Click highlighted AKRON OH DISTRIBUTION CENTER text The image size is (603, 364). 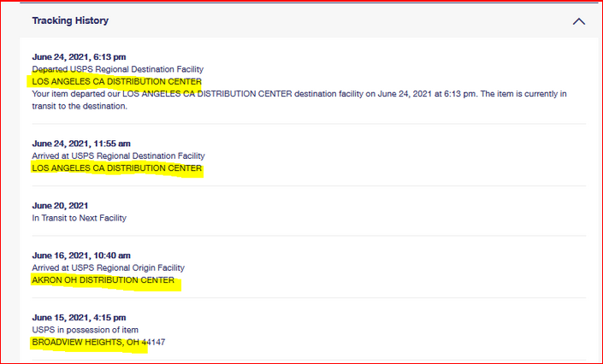103,280
